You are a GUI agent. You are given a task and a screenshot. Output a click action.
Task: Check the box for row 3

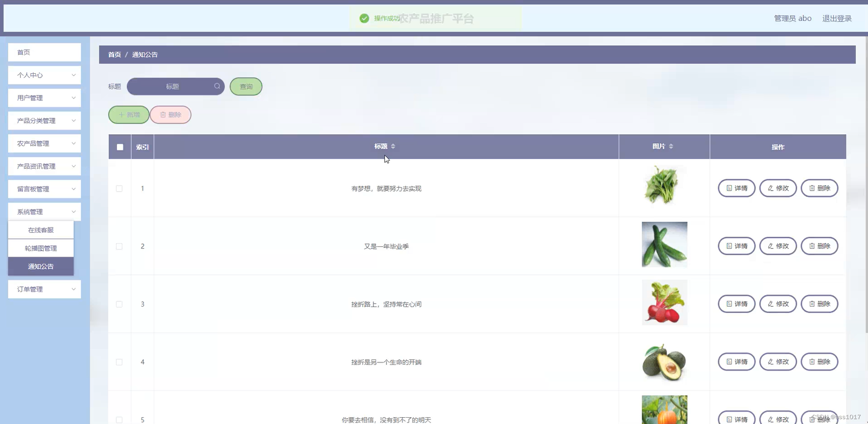click(x=119, y=304)
